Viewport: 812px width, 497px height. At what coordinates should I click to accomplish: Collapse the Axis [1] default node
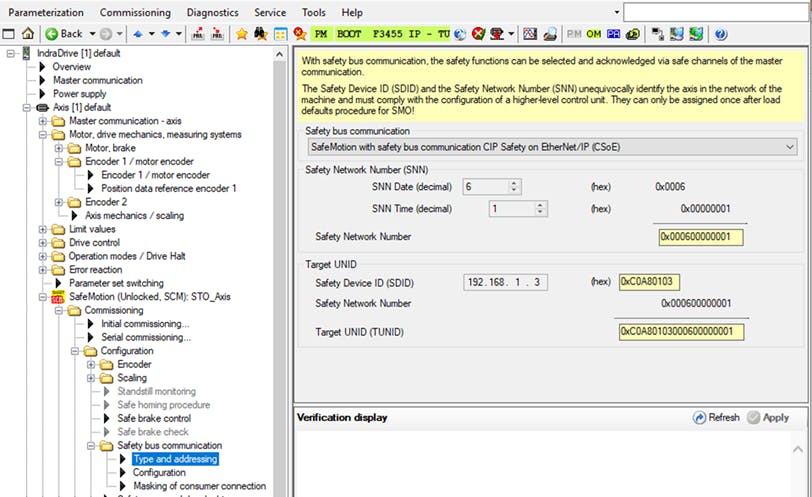(26, 108)
